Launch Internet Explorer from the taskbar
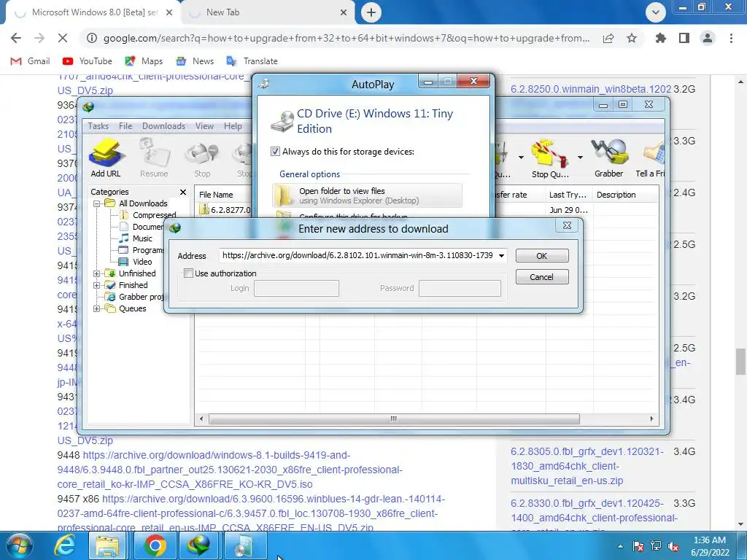The image size is (747, 560). coord(64,545)
